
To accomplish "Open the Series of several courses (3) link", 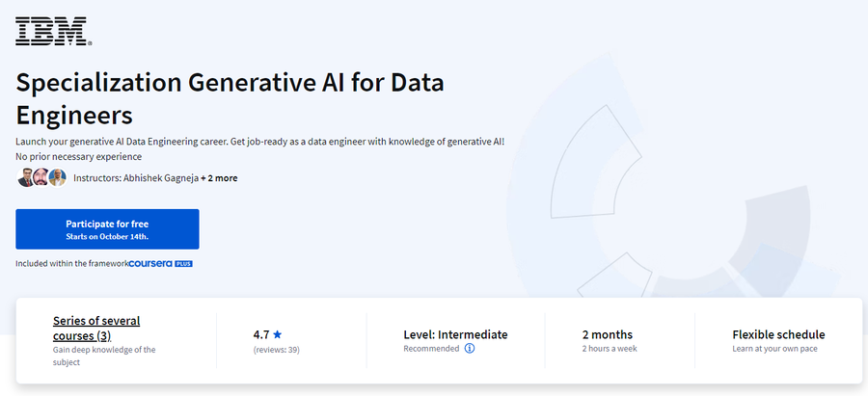I will [96, 328].
